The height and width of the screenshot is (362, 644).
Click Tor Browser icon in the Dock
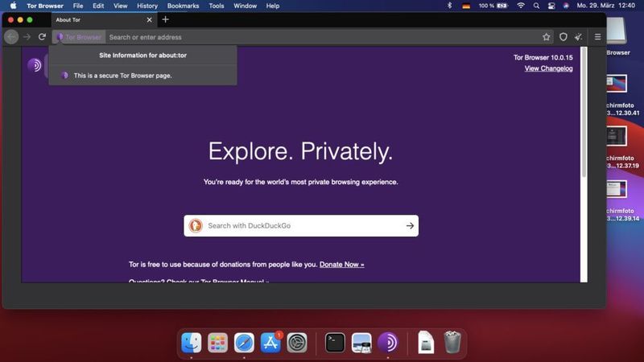(x=388, y=343)
